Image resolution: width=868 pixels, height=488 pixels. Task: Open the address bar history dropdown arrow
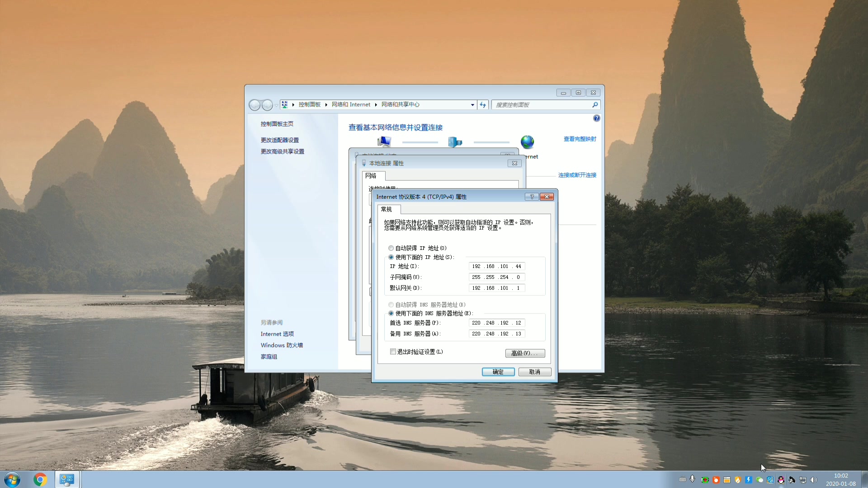[472, 105]
